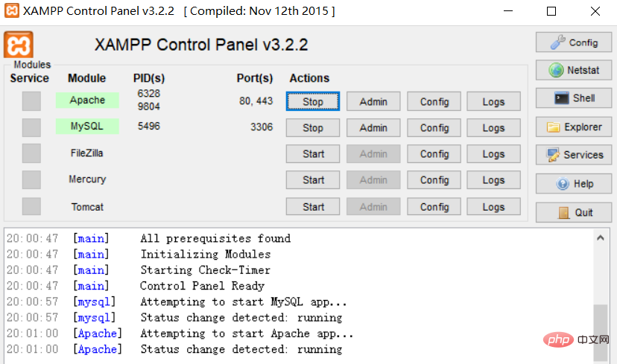Viewport: 617px width, 364px height.
Task: Start the Tomcat module
Action: 313,207
